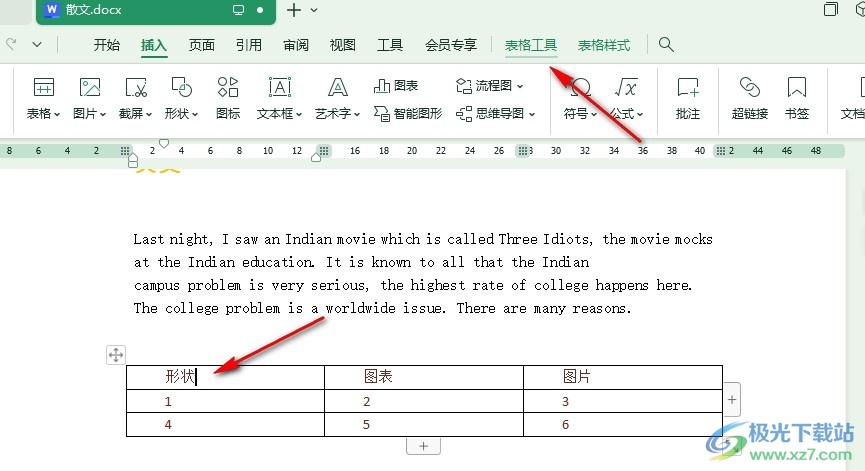Add a row with bottom plus button
Image resolution: width=865 pixels, height=471 pixels.
(423, 446)
